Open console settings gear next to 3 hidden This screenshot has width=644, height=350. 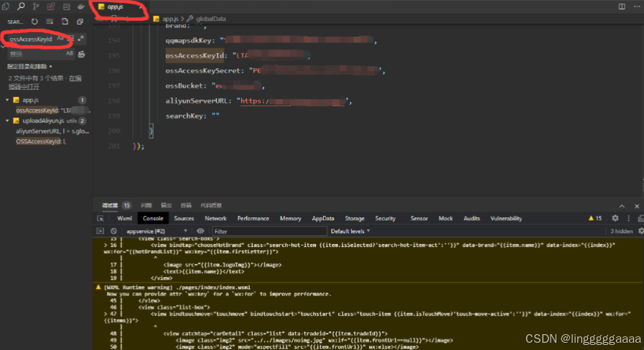640,231
